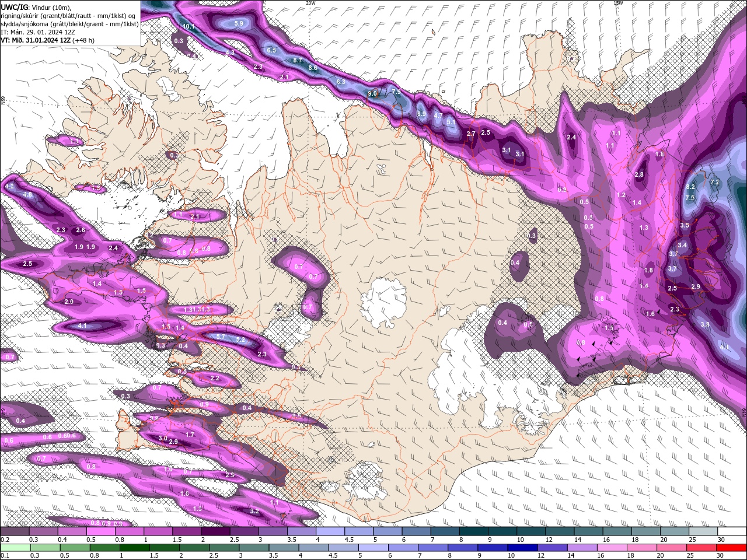Click the 3.2 value near the south coast
Viewport: 747px width, 560px height.
(x=254, y=511)
